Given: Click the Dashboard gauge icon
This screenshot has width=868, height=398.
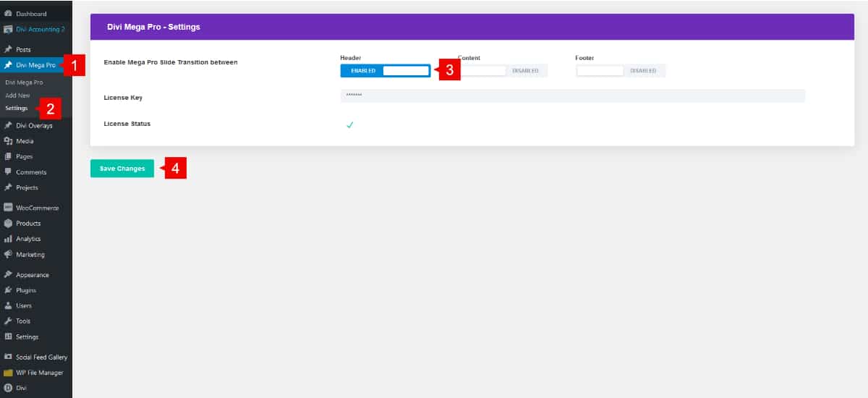Looking at the screenshot, I should coord(8,14).
